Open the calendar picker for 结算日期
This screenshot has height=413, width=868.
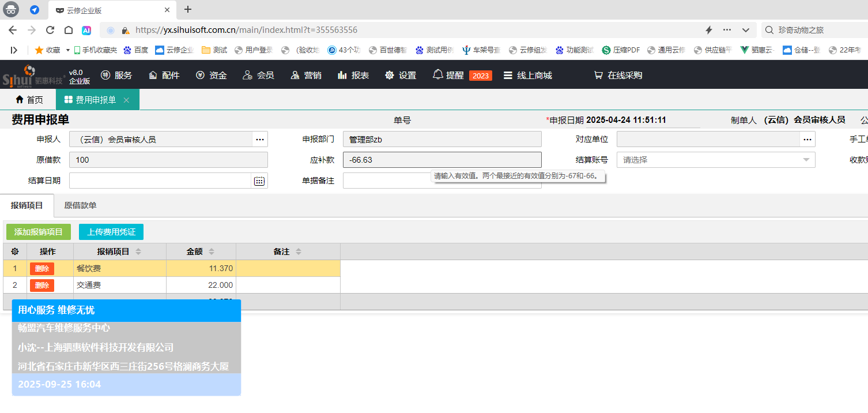click(259, 181)
